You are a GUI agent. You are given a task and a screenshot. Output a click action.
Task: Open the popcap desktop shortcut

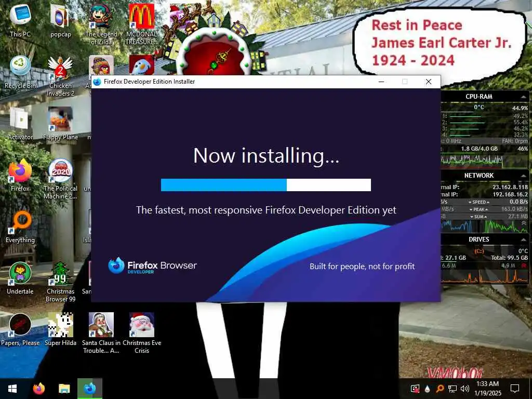pos(60,20)
